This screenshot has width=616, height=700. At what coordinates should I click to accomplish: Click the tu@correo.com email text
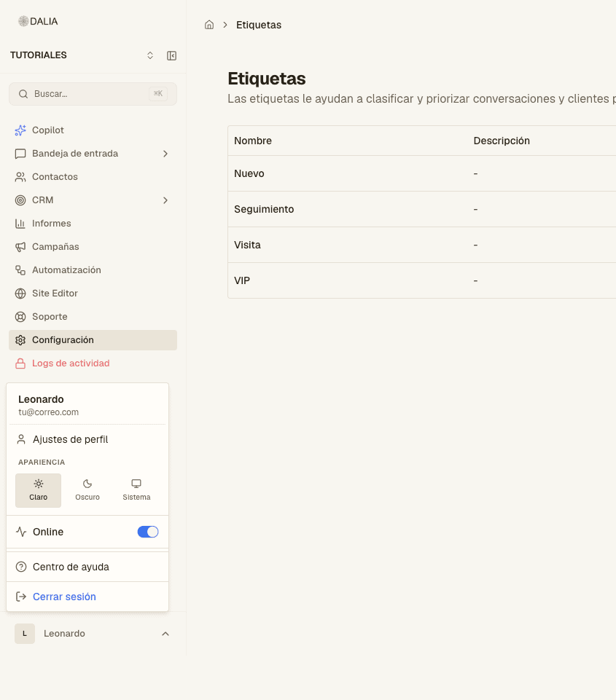48,412
